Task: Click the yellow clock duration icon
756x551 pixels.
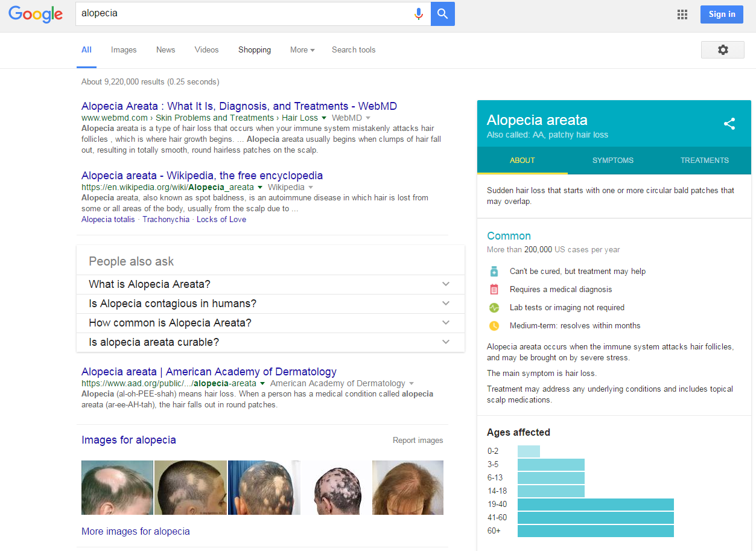Action: coord(494,325)
